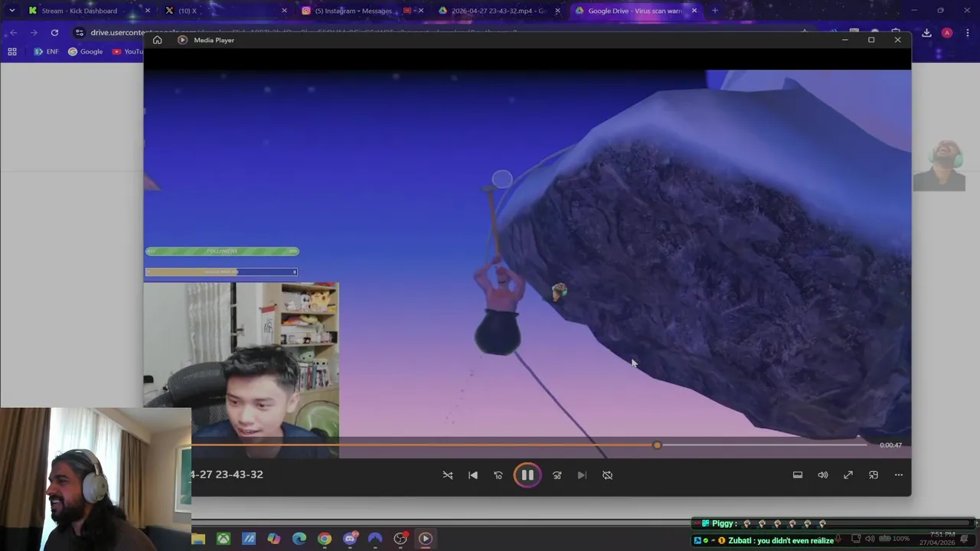This screenshot has width=980, height=551.
Task: Open the Xbox app from taskbar
Action: (x=224, y=539)
